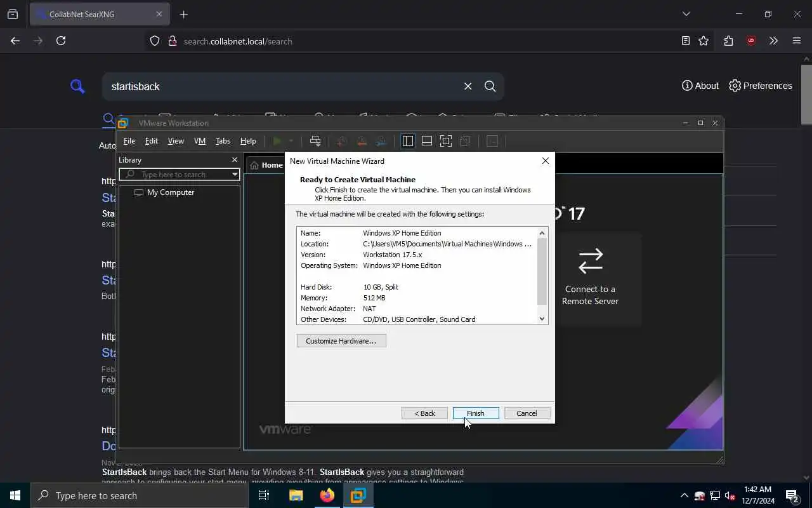
Task: Bookmark this page with star icon
Action: click(704, 41)
